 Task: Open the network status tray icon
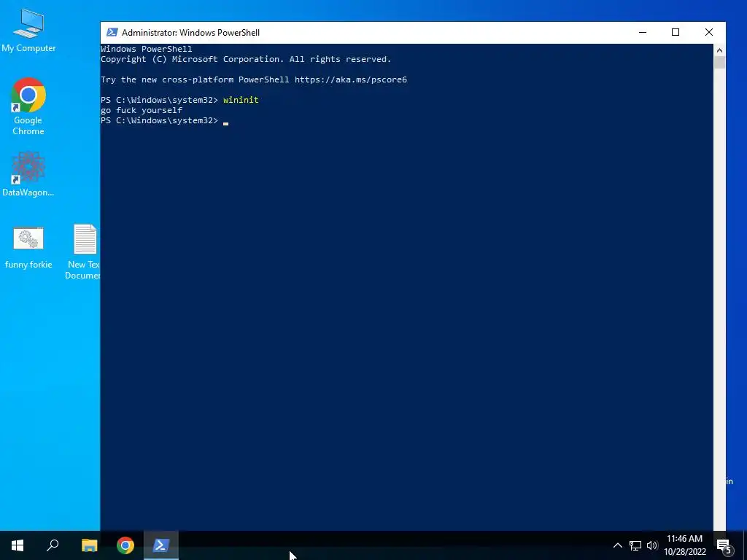[635, 545]
